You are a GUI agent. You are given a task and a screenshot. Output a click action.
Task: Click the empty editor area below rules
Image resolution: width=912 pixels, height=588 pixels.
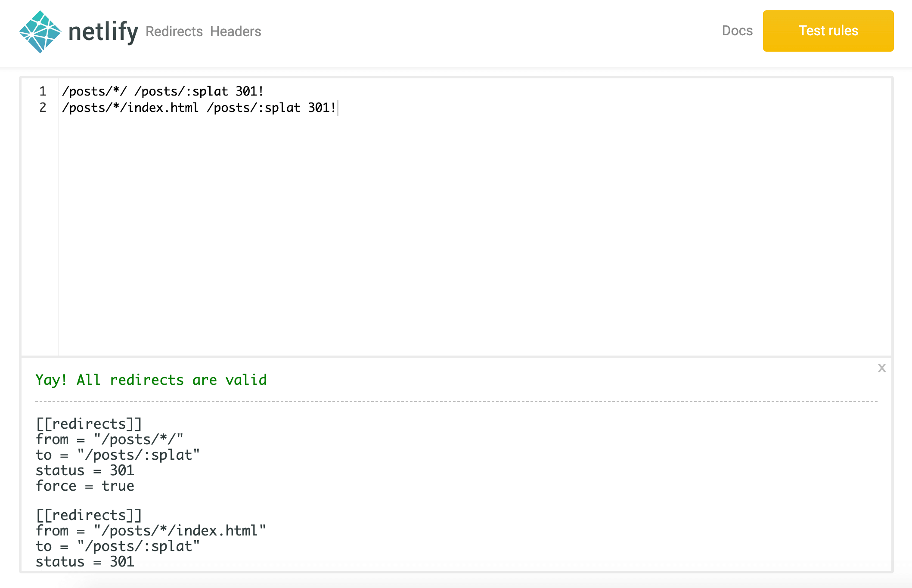pyautogui.click(x=474, y=237)
